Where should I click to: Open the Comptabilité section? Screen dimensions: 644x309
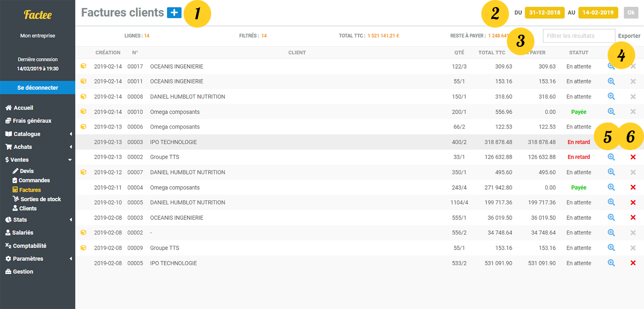point(30,245)
